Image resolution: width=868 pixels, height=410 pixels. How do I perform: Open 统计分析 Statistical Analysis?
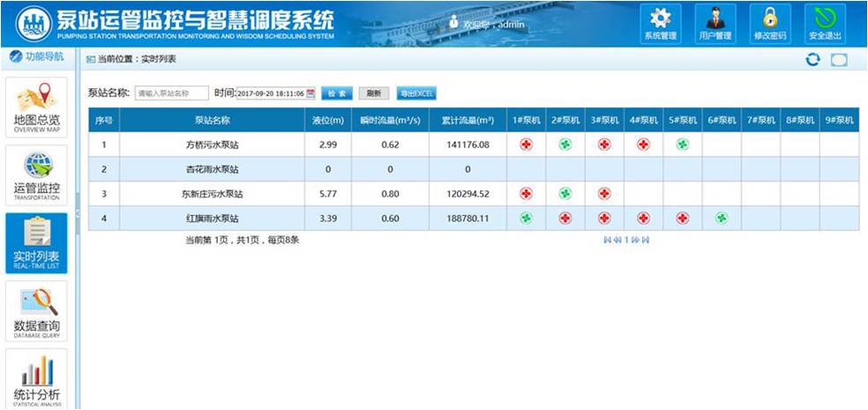tap(37, 379)
